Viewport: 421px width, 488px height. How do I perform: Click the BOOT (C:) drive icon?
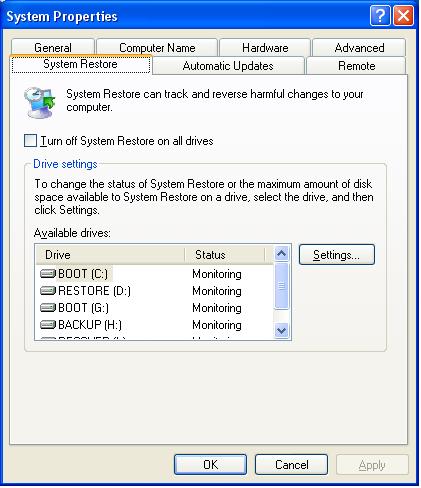coord(48,274)
